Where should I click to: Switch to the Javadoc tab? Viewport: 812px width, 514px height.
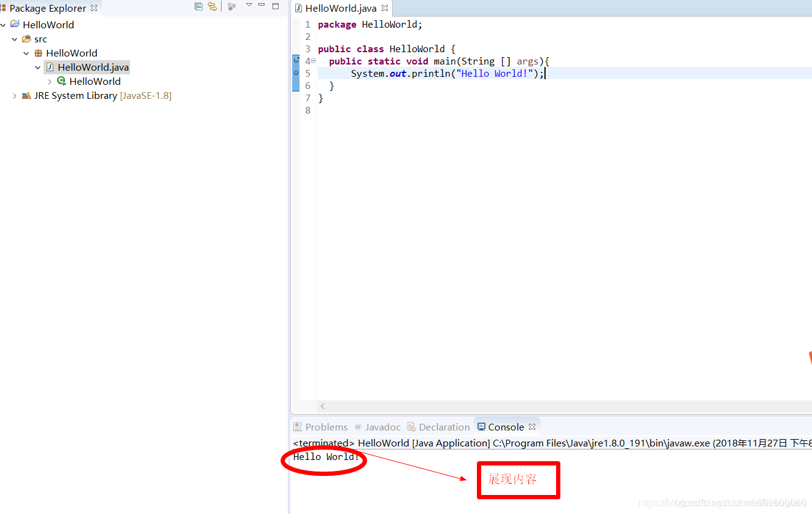(x=377, y=427)
